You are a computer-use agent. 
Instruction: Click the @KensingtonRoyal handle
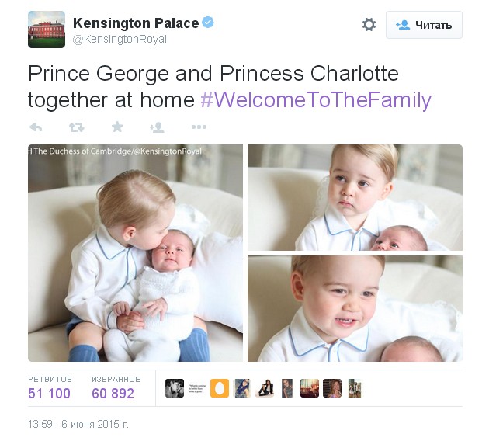120,40
